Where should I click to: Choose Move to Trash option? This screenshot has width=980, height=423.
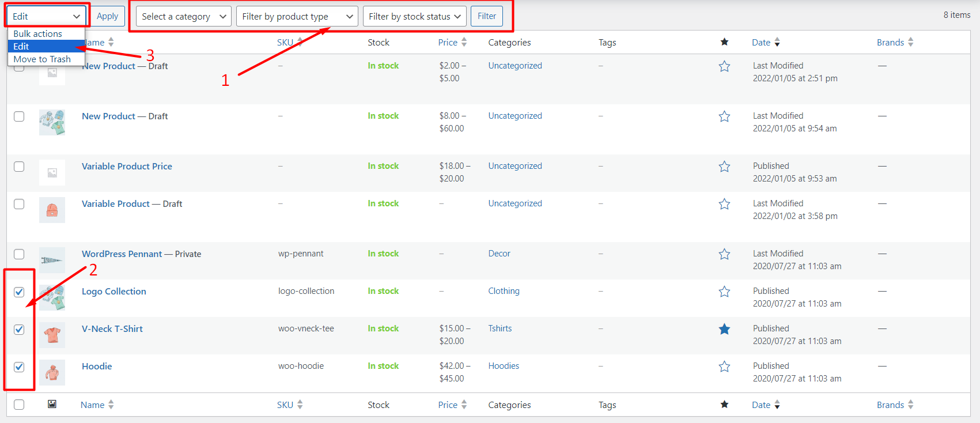(x=46, y=59)
